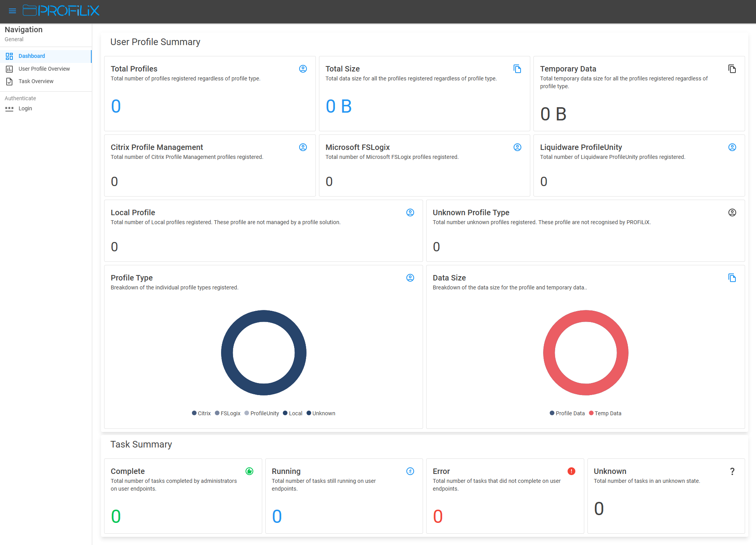Click Microsoft FSLogix profile icon
This screenshot has height=545, width=756.
[517, 147]
